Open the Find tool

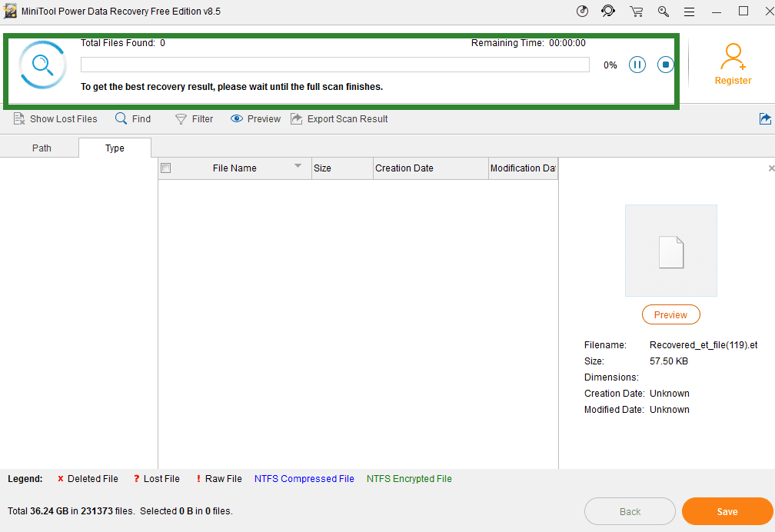click(x=133, y=118)
